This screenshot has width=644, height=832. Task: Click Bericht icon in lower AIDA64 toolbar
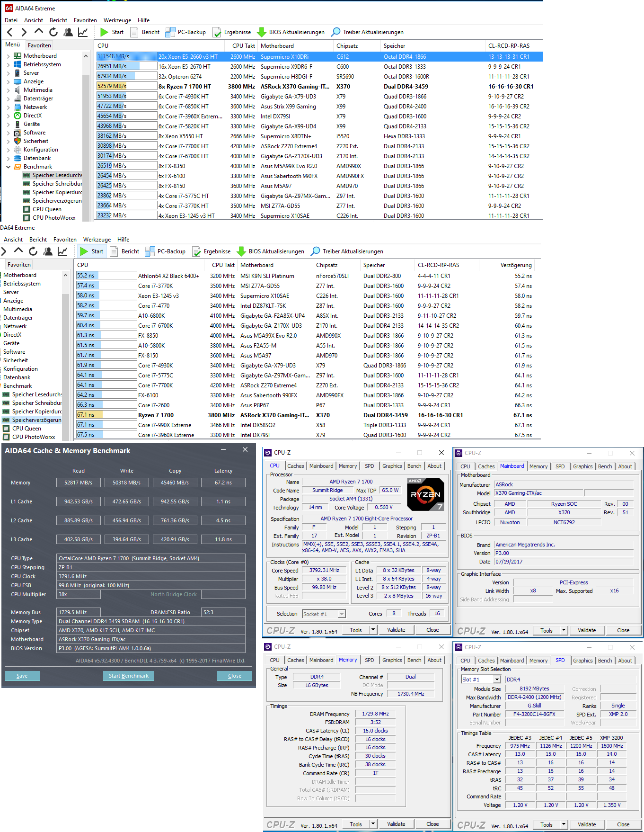click(x=114, y=251)
